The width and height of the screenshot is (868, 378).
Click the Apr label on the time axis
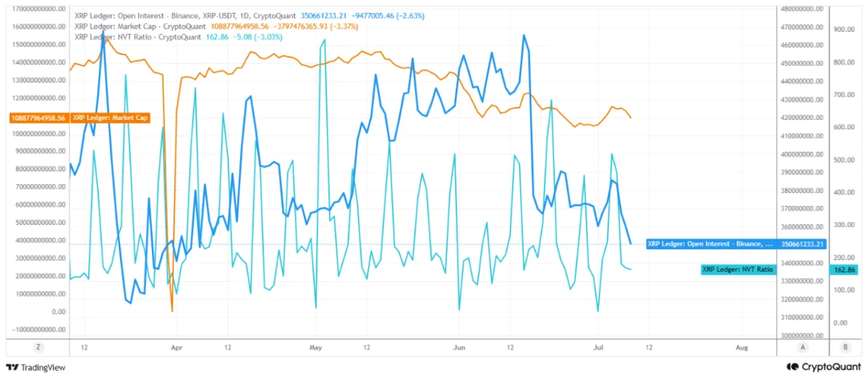[177, 347]
